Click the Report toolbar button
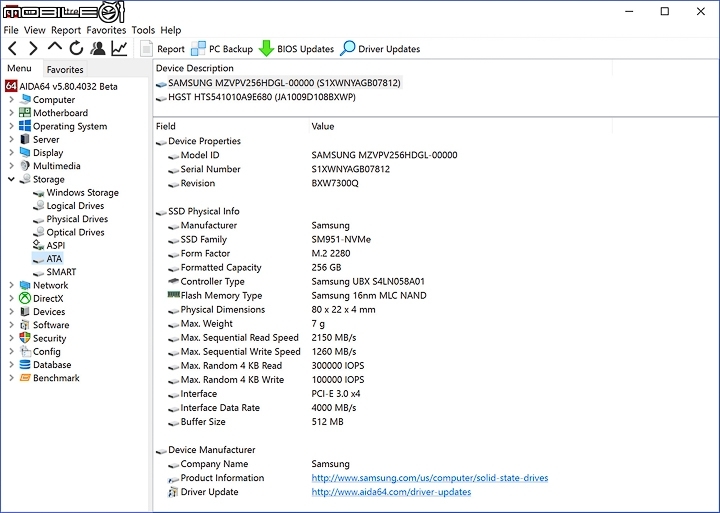720x513 pixels. (162, 49)
